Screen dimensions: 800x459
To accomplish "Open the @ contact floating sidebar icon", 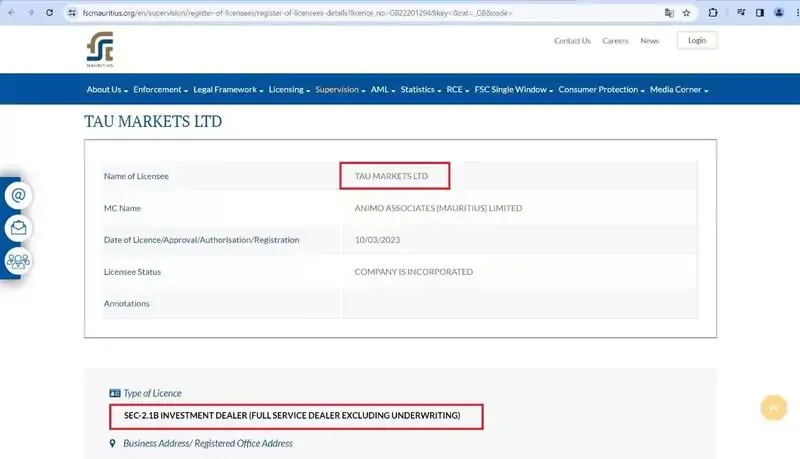I will tap(18, 195).
